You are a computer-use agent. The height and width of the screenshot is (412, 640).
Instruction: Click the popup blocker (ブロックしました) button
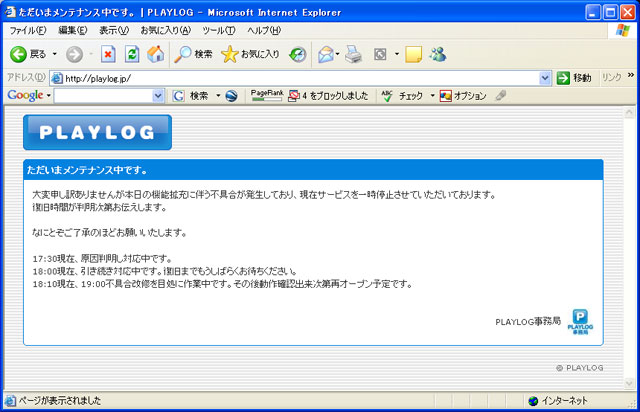coord(328,96)
